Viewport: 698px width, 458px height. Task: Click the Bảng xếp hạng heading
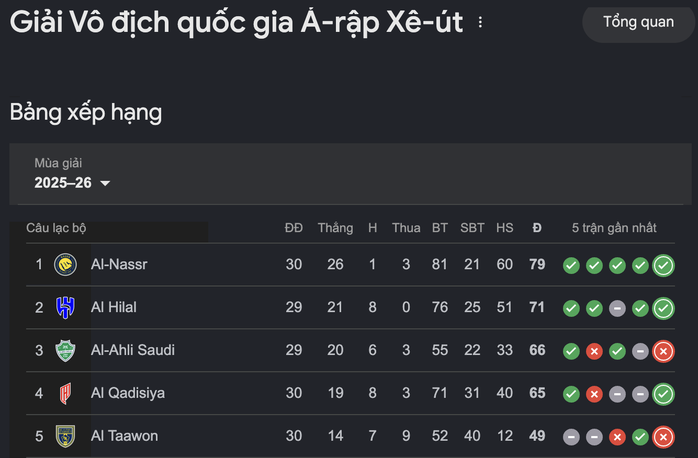point(86,112)
